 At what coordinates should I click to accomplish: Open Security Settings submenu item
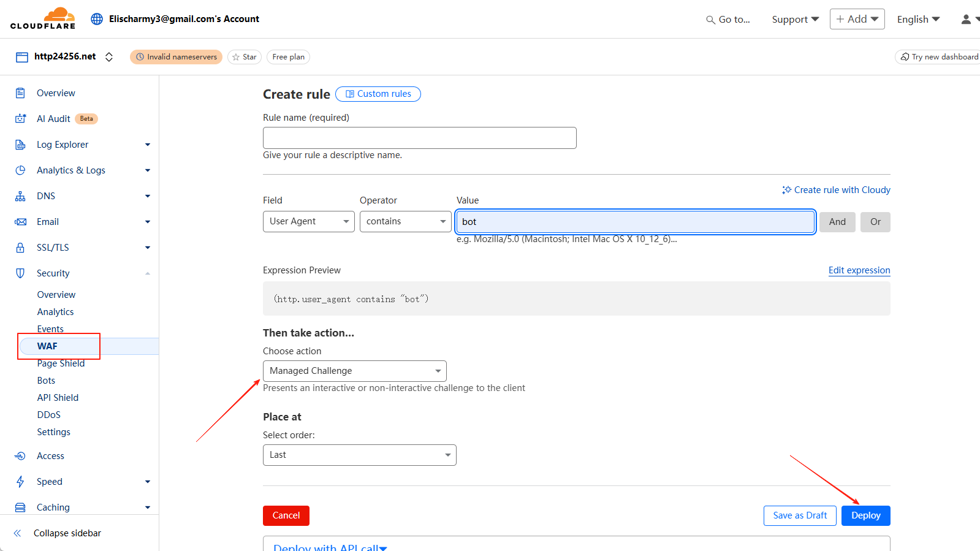53,432
